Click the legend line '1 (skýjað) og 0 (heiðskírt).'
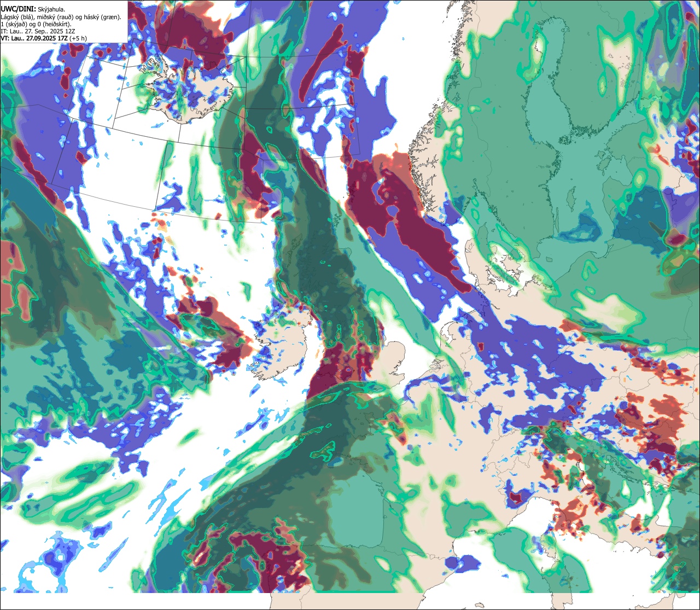The width and height of the screenshot is (700, 610). click(x=36, y=24)
